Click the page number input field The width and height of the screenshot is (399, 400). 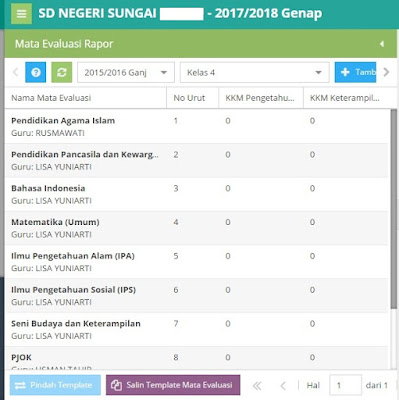click(345, 385)
